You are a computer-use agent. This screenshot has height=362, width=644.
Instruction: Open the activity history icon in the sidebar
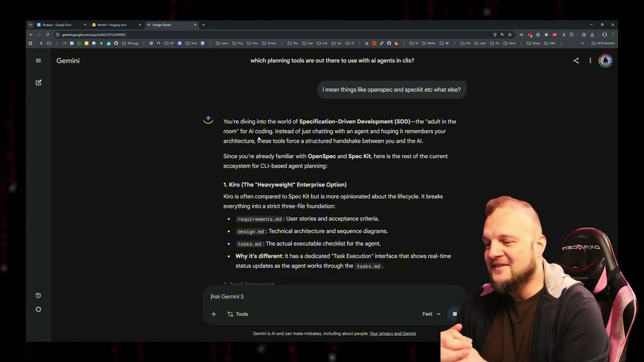tap(38, 295)
